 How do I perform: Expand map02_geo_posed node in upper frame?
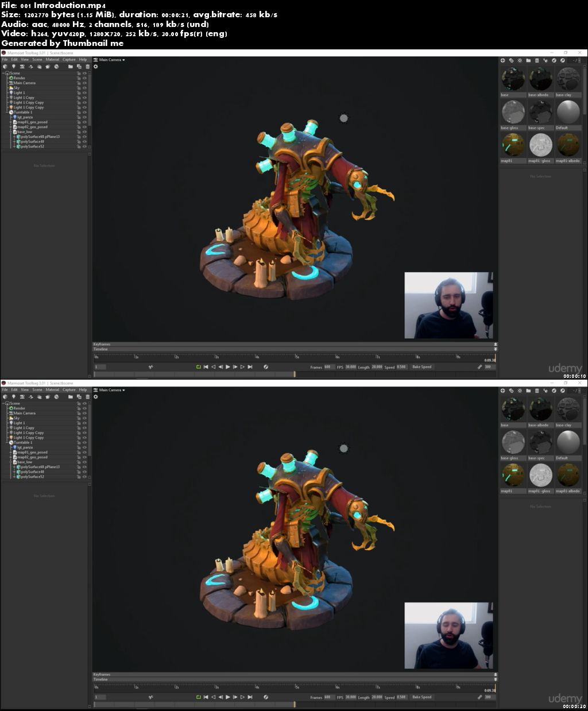click(x=11, y=127)
